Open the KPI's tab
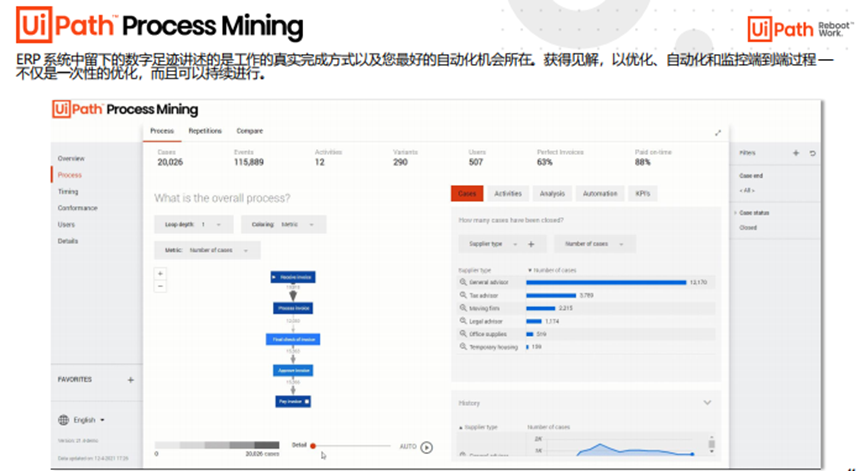The width and height of the screenshot is (864, 471). tap(642, 193)
